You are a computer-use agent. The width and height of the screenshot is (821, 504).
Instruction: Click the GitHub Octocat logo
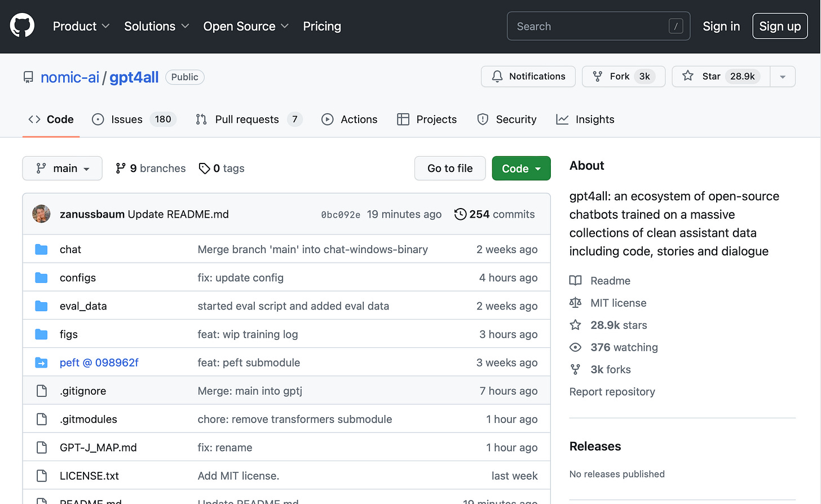[22, 26]
